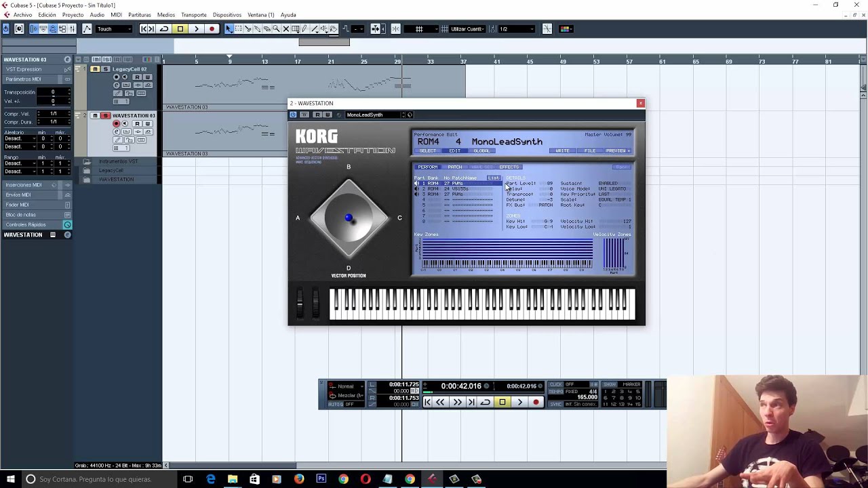The width and height of the screenshot is (868, 488).
Task: Solo the LegacyCell 02 track
Action: (x=106, y=69)
